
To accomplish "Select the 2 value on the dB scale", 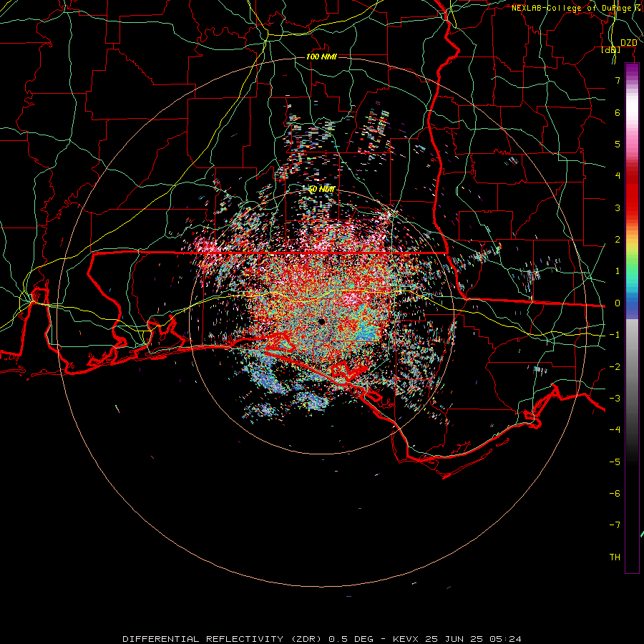I will [x=618, y=240].
